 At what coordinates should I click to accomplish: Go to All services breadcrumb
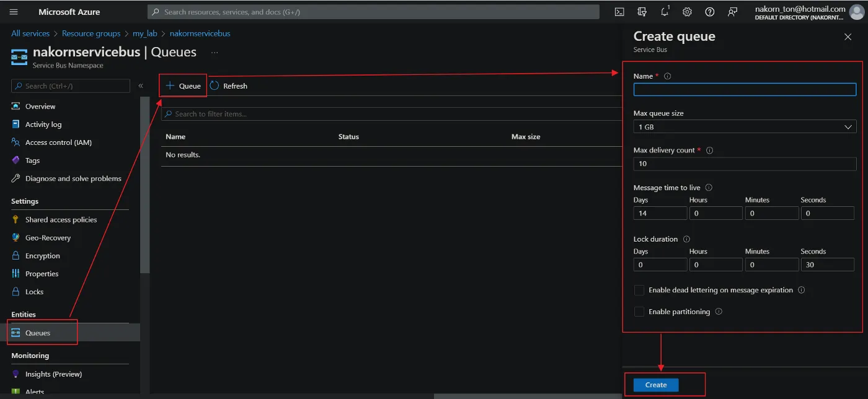tap(30, 33)
